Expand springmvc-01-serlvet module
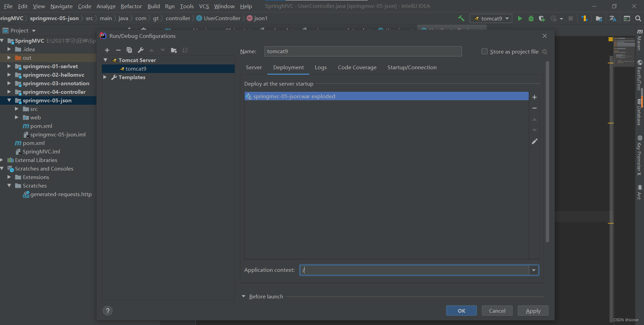The image size is (644, 325). tap(9, 66)
